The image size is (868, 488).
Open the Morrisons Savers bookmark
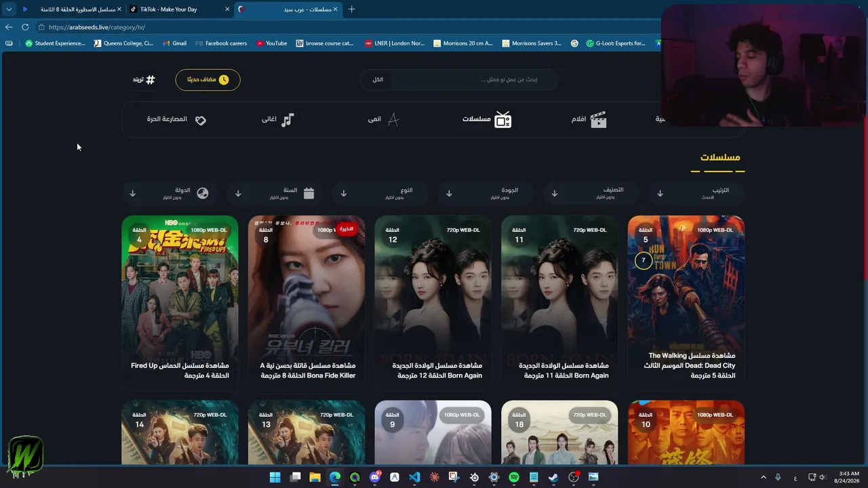point(532,43)
